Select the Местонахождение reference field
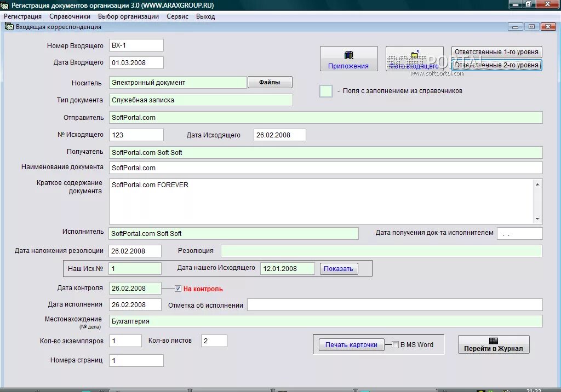561x392 pixels. [x=325, y=321]
